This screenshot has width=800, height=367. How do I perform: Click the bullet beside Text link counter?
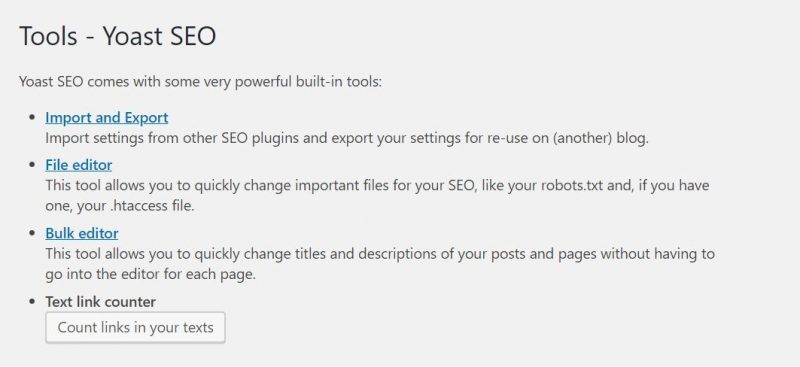pyautogui.click(x=33, y=301)
